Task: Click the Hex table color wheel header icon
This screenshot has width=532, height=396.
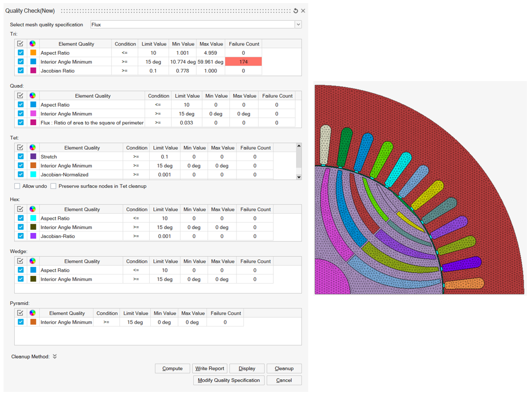Action: [32, 209]
